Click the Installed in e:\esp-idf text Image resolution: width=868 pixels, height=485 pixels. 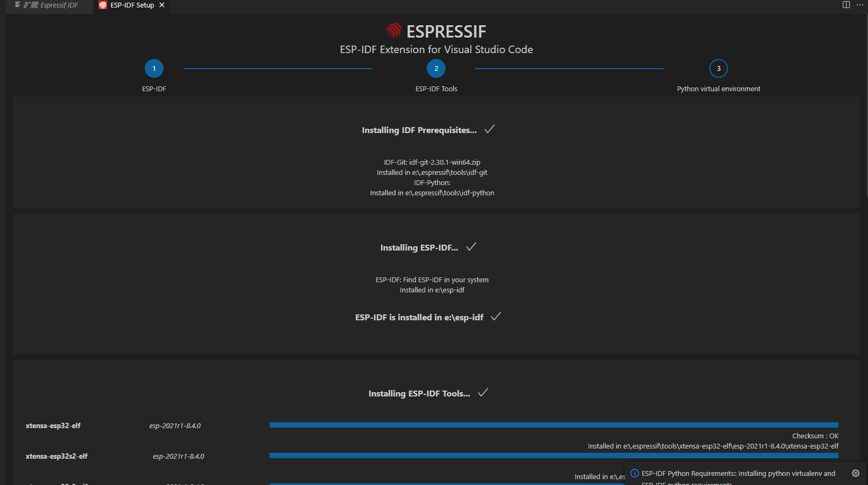click(x=432, y=289)
